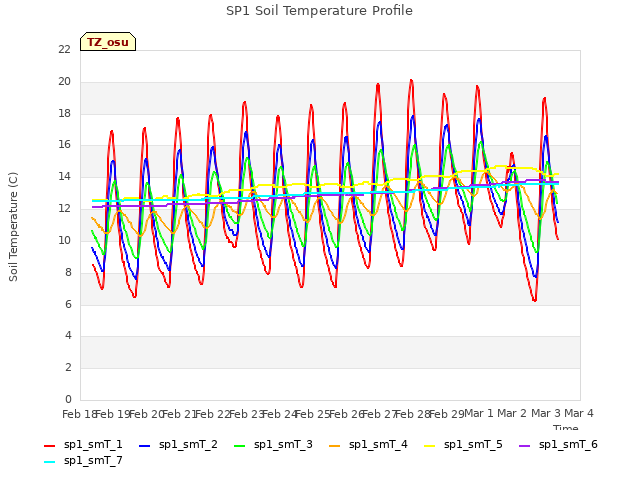
Task: Click the Feb 23 x-axis tick label
Action: (x=247, y=414)
